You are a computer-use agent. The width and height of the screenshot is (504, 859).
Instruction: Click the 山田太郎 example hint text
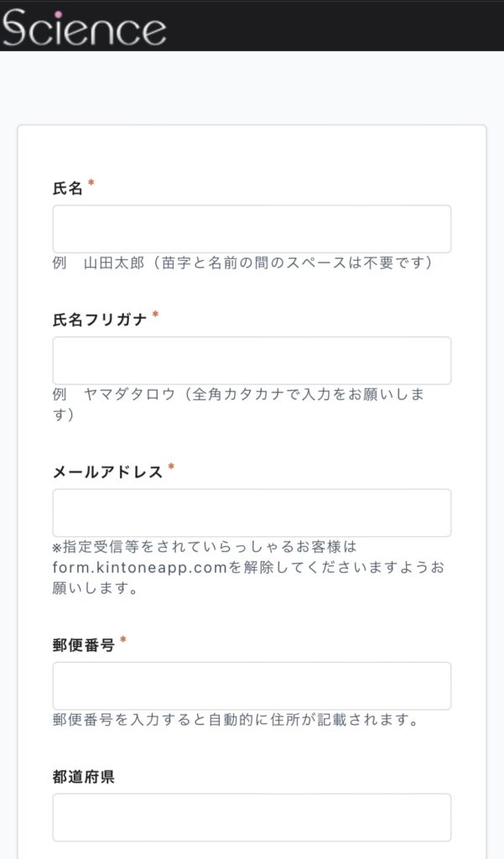pos(244,263)
